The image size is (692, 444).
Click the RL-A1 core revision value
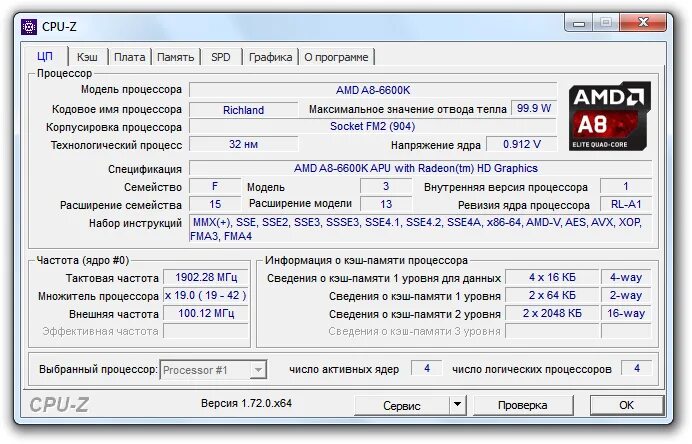[626, 204]
